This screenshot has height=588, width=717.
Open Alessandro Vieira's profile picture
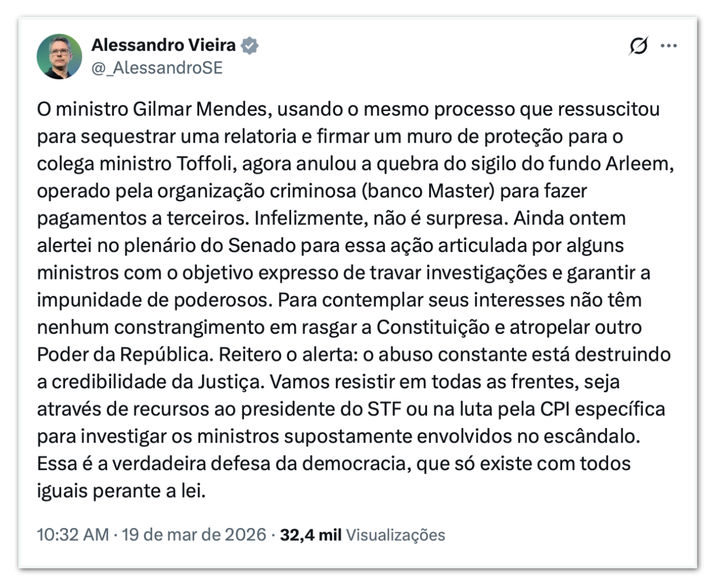(59, 56)
